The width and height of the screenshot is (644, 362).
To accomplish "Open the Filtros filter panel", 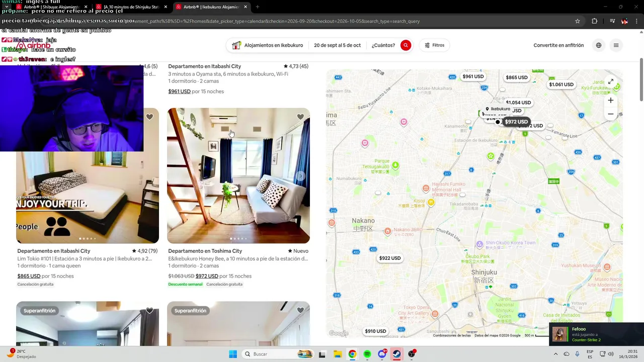I will pyautogui.click(x=434, y=45).
